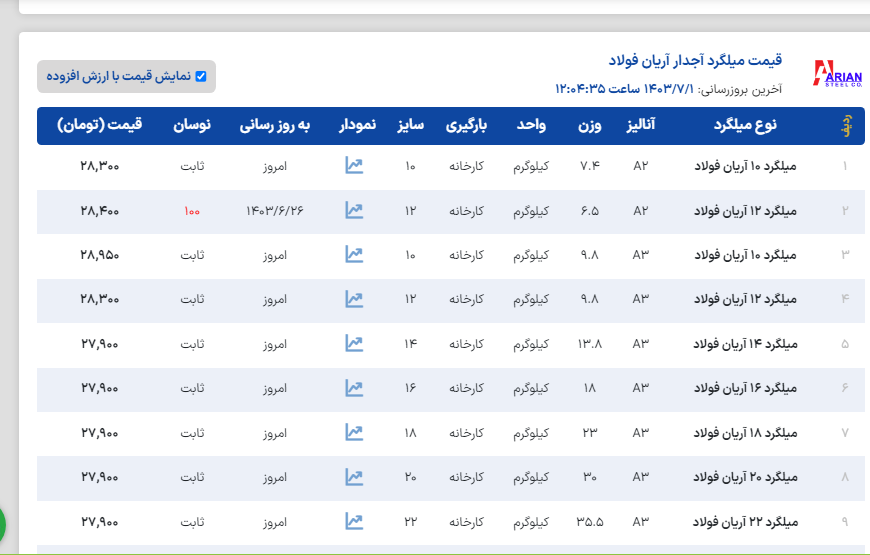This screenshot has height=555, width=870.
Task: Open price chart for میلگرد ۱۴ آریان فولاد
Action: pyautogui.click(x=354, y=343)
